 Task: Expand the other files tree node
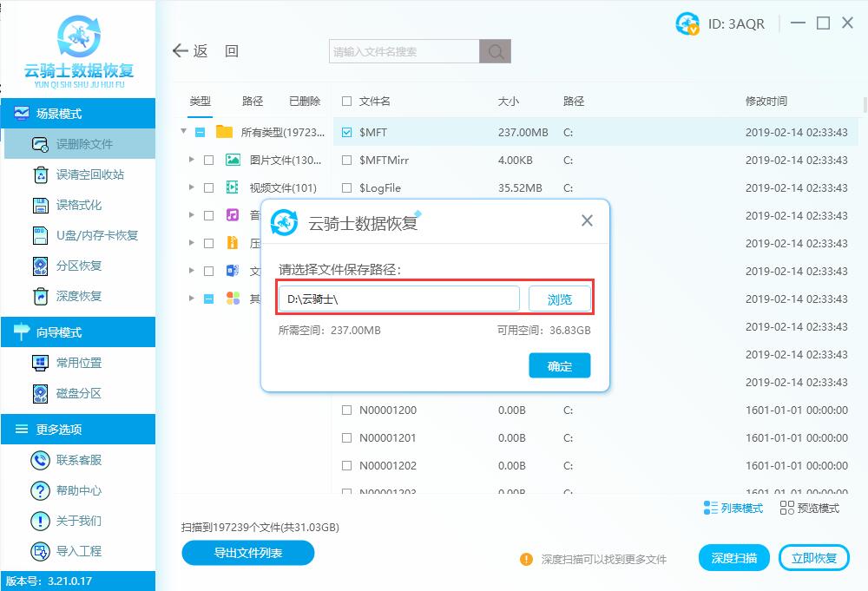point(192,298)
